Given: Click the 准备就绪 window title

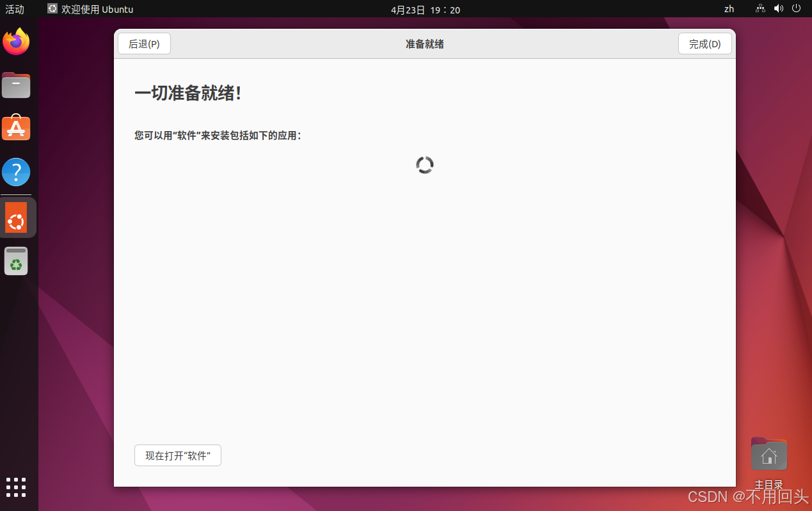Looking at the screenshot, I should [x=425, y=43].
